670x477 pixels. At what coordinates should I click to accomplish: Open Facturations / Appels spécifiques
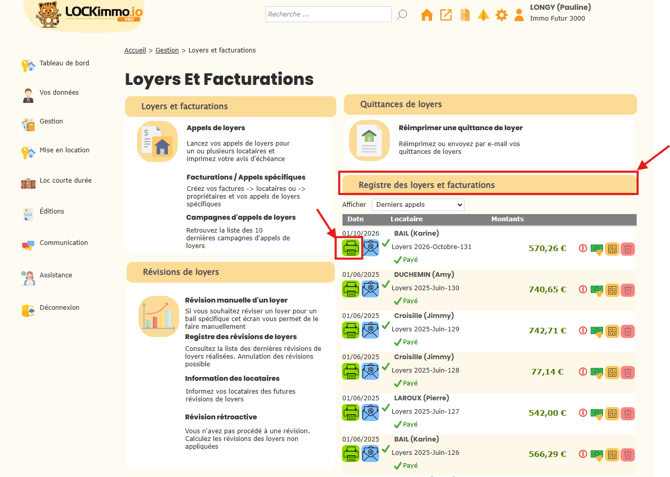click(246, 177)
